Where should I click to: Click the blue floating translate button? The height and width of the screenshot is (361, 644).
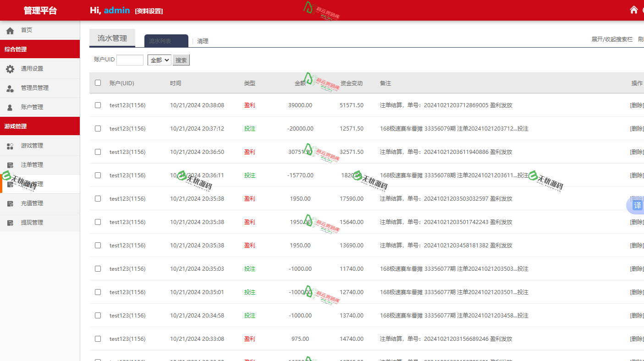coord(637,205)
